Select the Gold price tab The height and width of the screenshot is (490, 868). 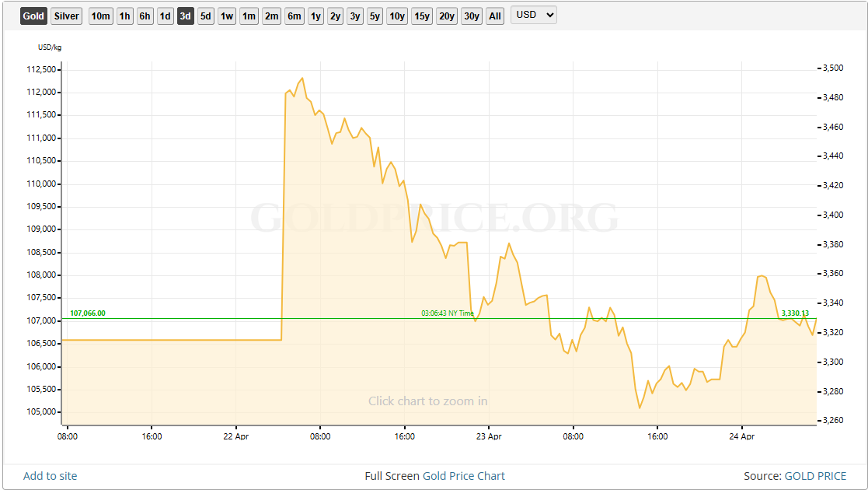pos(33,16)
